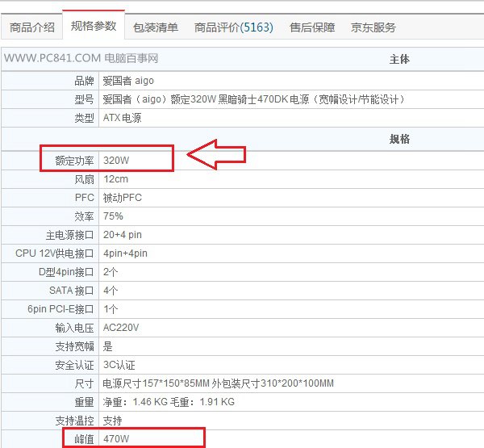Select the 12cm fan value
Image resolution: width=484 pixels, height=448 pixels.
pos(115,179)
